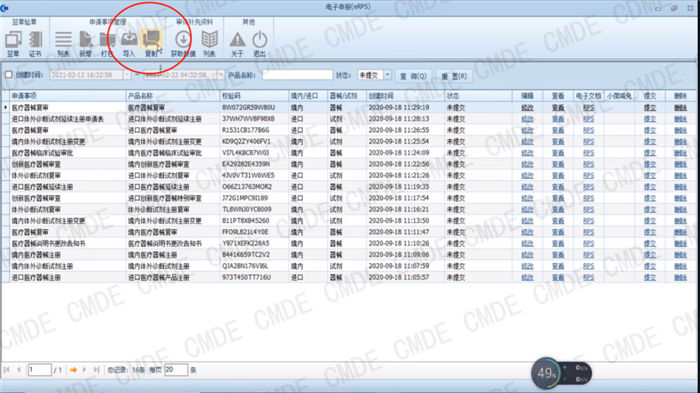
Task: Click 查看 link in 11:28:13 row
Action: (x=558, y=119)
